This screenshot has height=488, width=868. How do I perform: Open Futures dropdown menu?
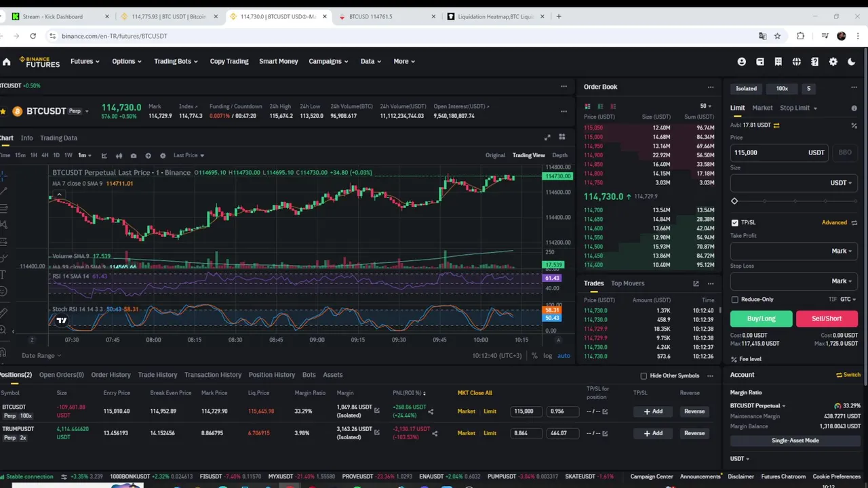[85, 61]
